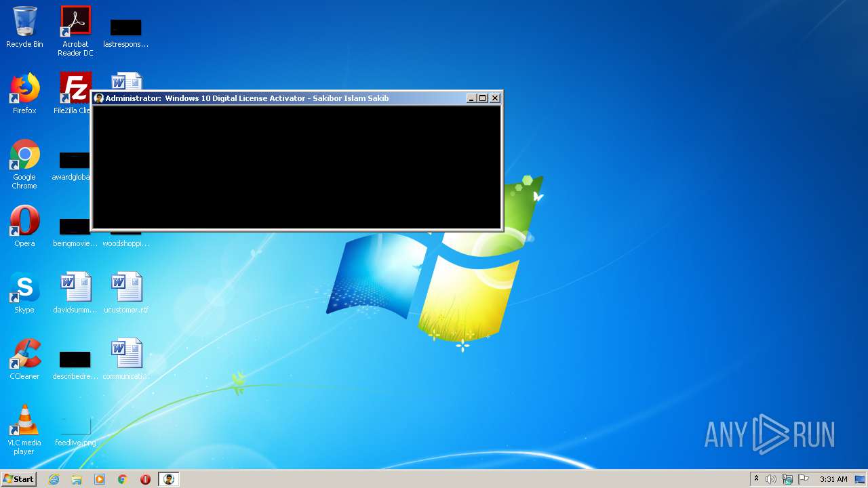Screen dimensions: 868x488
Task: Select the davidsumm... Word document
Action: 75,293
